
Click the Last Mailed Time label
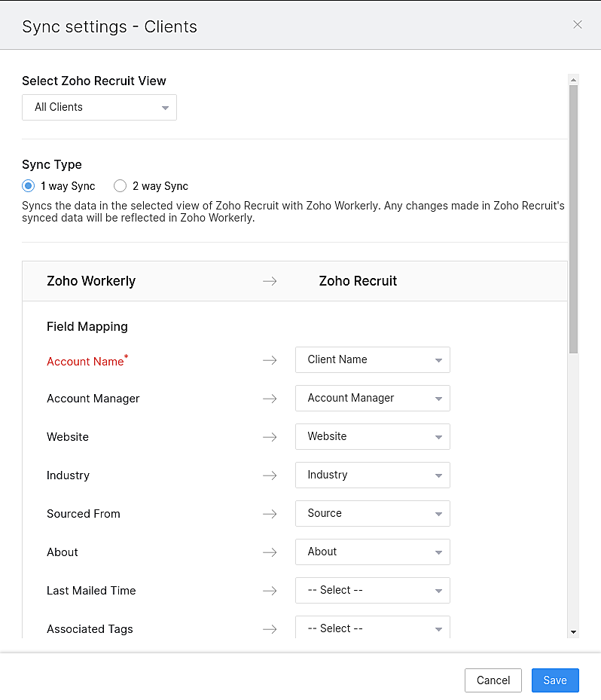[91, 591]
